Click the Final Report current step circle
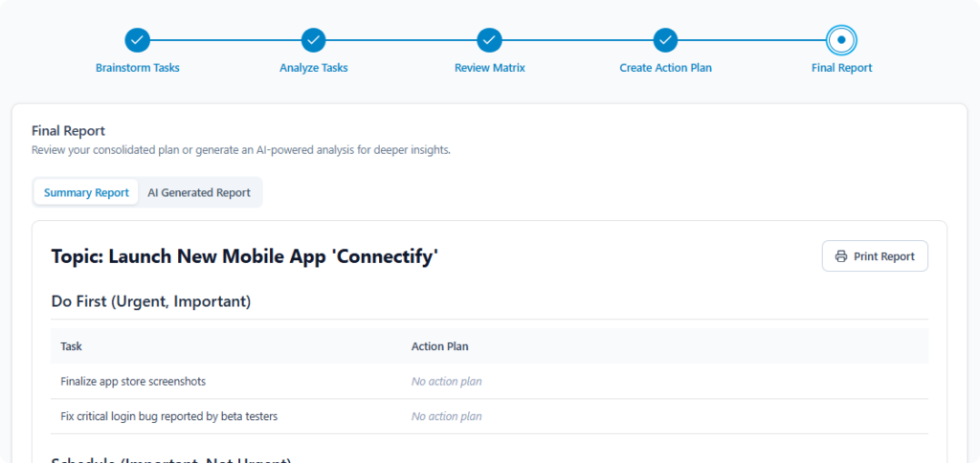 [x=841, y=40]
